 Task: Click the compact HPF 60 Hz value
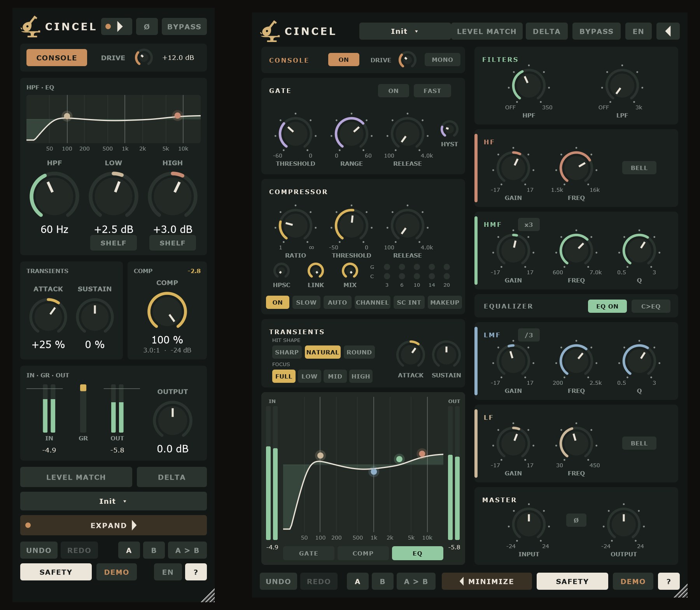pos(54,229)
